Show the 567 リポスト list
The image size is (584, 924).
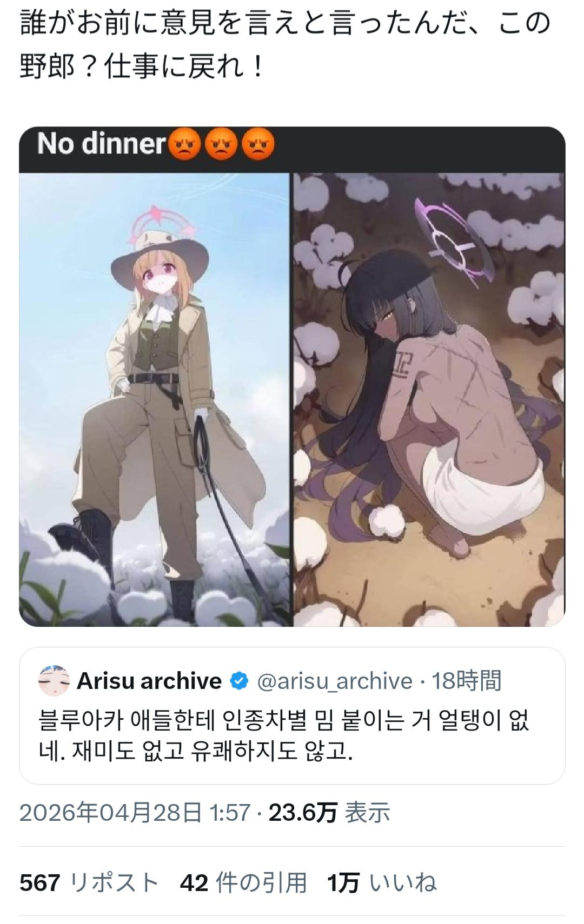click(89, 883)
